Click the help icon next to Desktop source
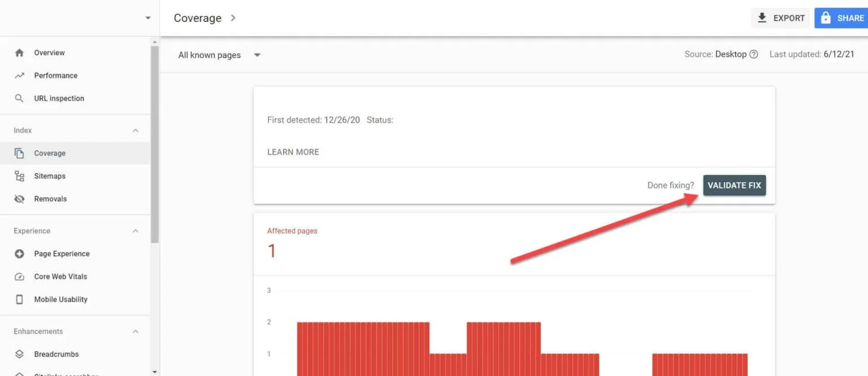868x376 pixels. coord(756,54)
